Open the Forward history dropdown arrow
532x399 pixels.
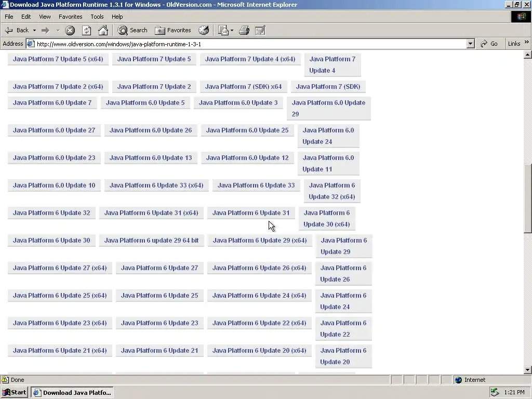tap(58, 30)
